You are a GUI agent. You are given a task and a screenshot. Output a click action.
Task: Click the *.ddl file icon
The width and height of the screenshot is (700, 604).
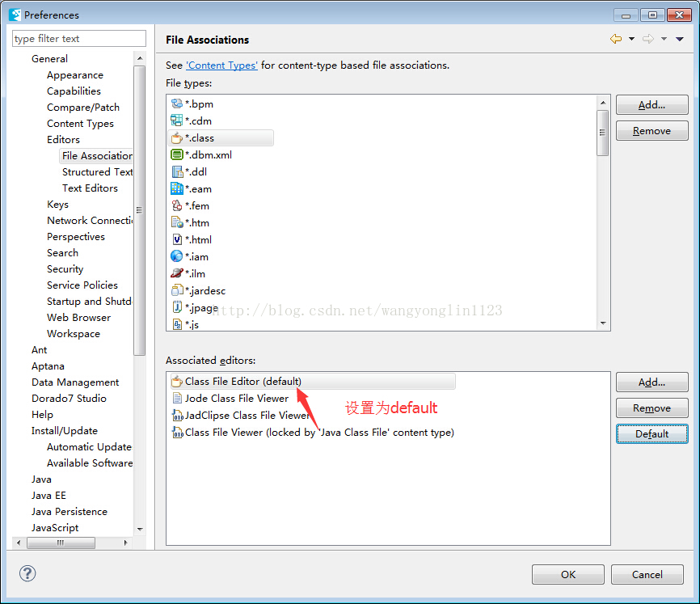click(x=177, y=172)
